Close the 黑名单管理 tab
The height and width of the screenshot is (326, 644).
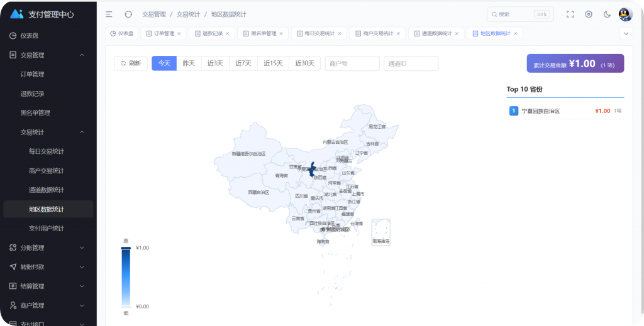click(x=281, y=34)
